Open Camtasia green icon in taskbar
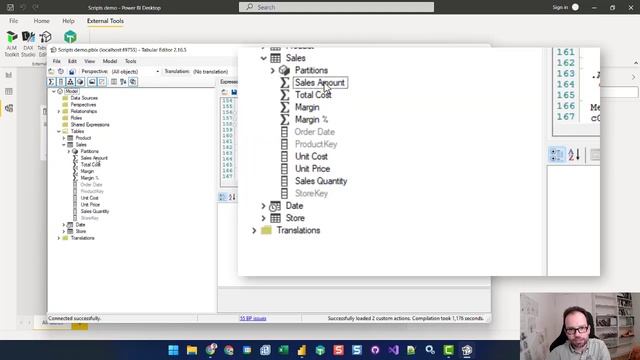 click(x=448, y=350)
